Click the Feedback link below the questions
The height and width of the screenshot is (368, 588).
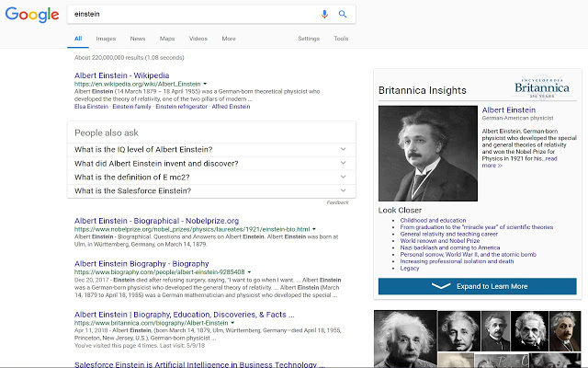coord(337,201)
